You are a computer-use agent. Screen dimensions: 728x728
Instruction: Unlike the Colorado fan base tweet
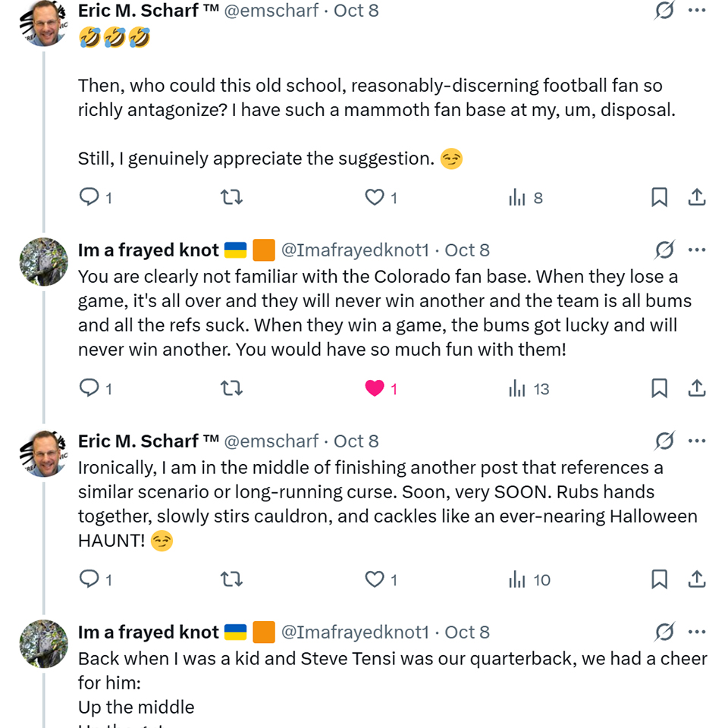(x=375, y=388)
